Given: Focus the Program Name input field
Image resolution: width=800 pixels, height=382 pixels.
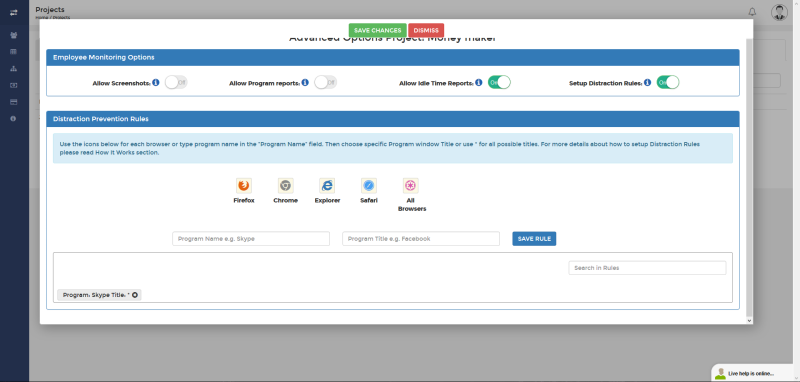Looking at the screenshot, I should pyautogui.click(x=251, y=239).
